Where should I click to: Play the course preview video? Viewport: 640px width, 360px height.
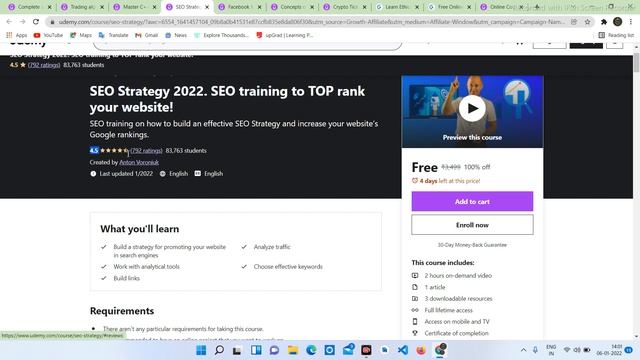[x=472, y=108]
